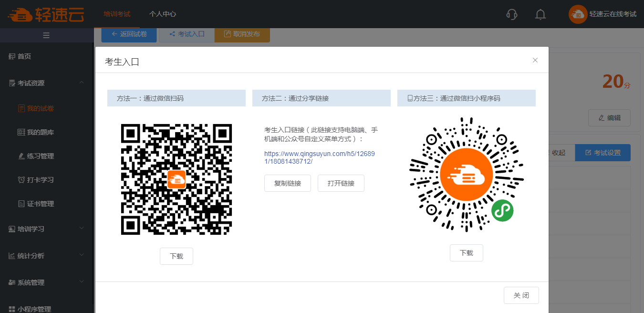Open the customer service headset icon
644x313 pixels.
(x=512, y=14)
